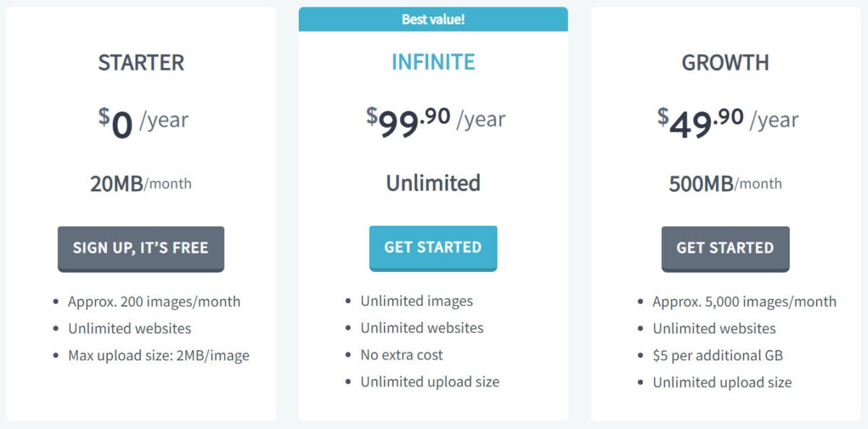
Task: Click the $99.90 /year price
Action: pyautogui.click(x=435, y=121)
